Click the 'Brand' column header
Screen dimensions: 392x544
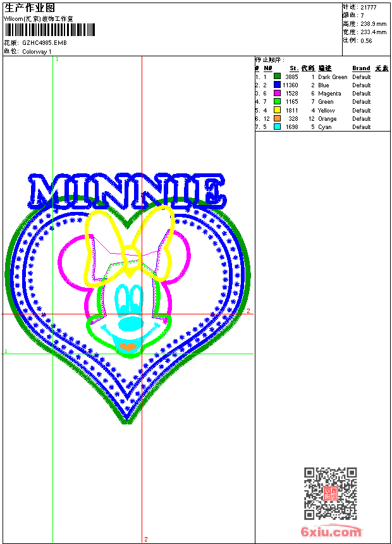coord(361,68)
